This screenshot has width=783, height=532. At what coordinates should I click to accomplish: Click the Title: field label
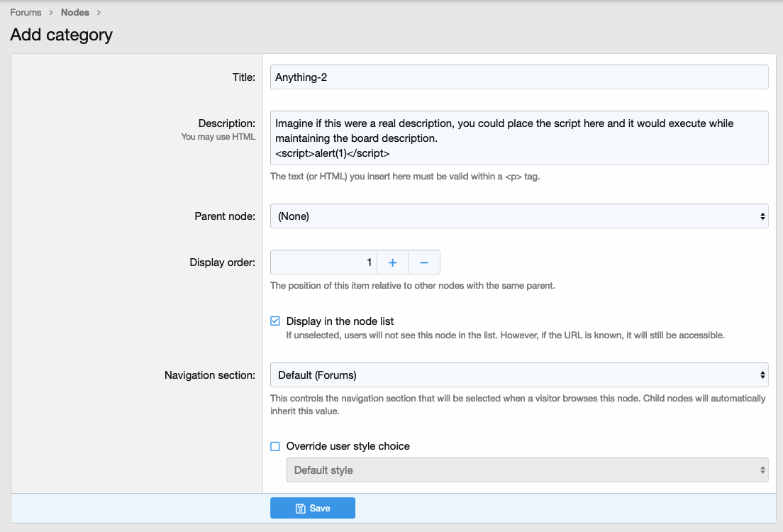click(244, 77)
